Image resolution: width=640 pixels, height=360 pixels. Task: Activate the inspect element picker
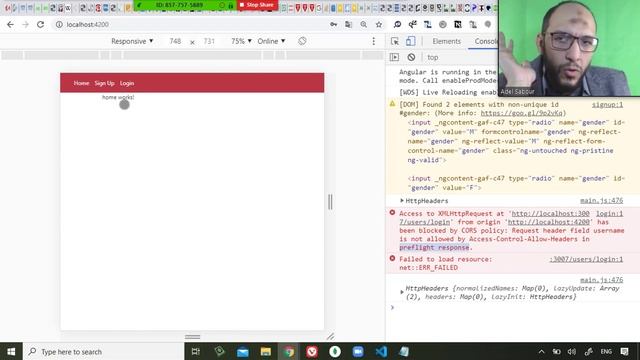(x=395, y=41)
